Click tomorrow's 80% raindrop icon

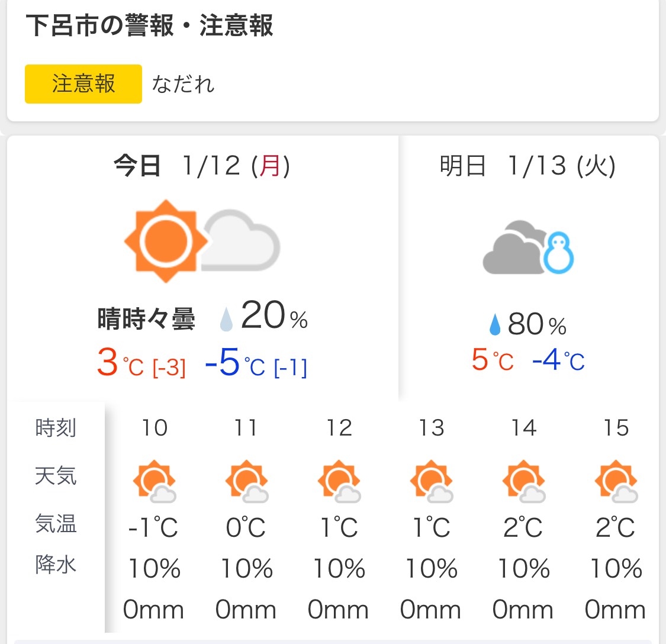[495, 324]
